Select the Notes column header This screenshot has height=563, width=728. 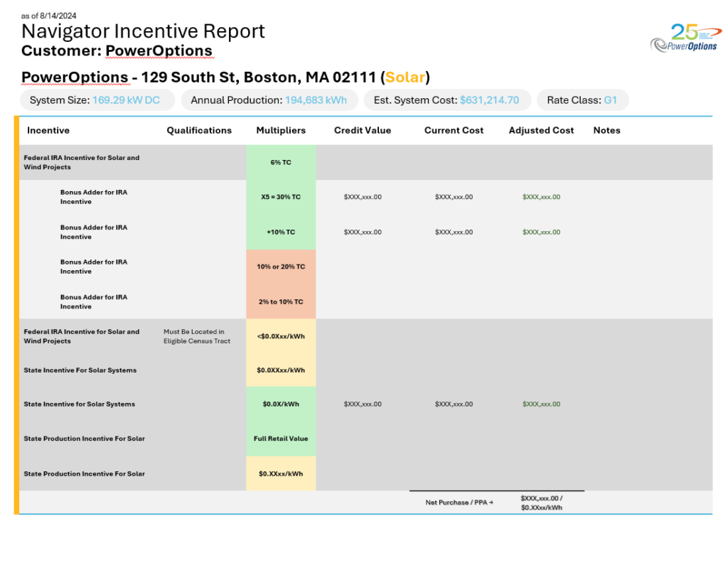606,130
